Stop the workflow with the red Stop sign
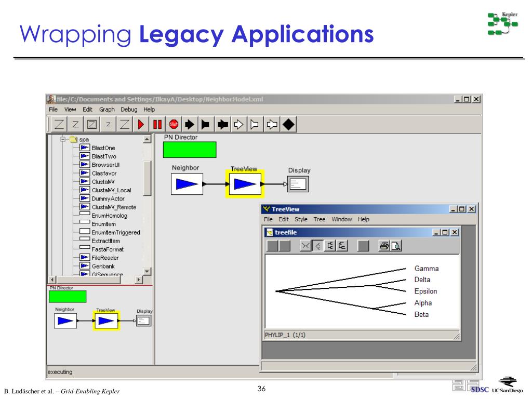This screenshot has width=532, height=399. [x=174, y=124]
